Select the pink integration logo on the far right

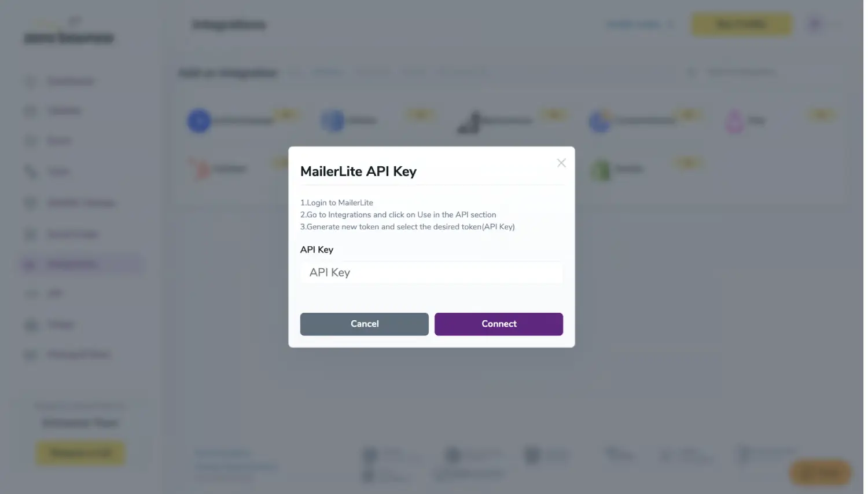(734, 120)
